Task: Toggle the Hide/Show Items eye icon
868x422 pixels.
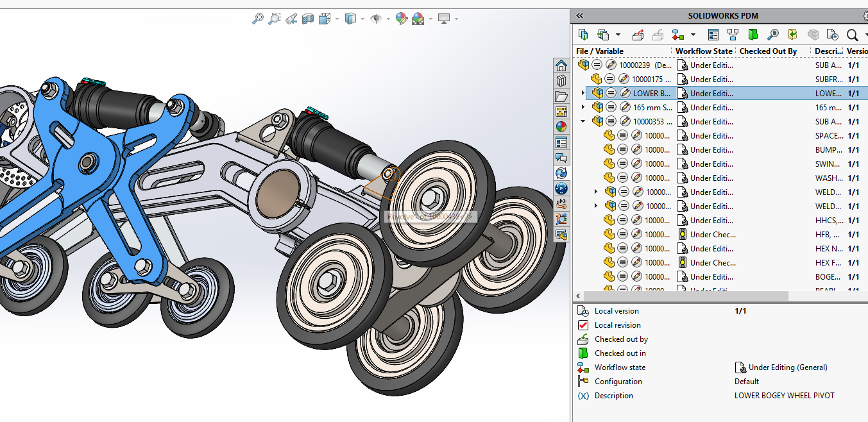Action: tap(377, 18)
